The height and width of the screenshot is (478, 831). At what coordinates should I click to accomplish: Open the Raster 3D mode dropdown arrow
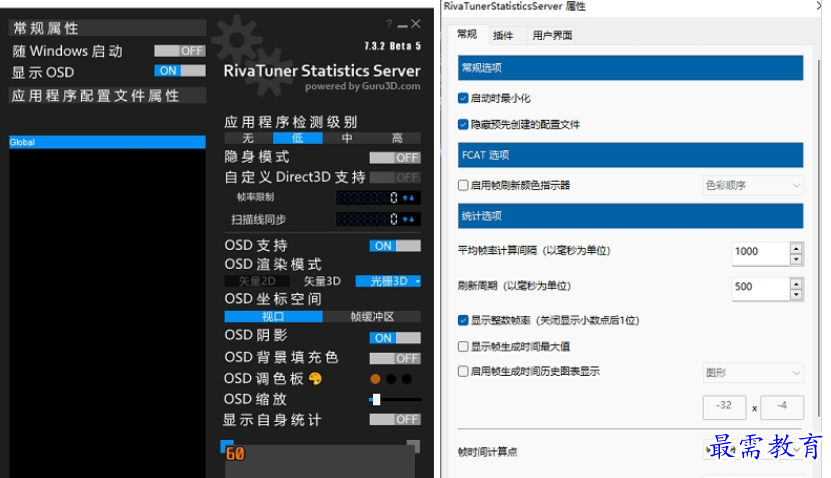(418, 281)
